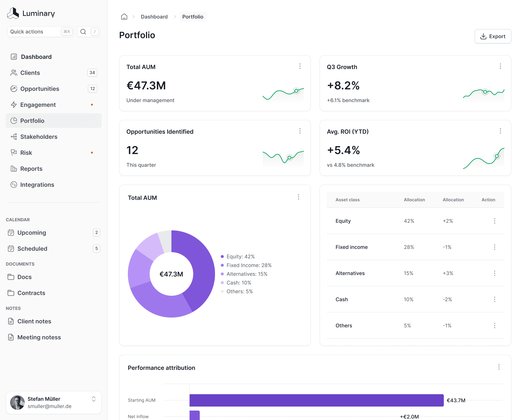Open Risk via its flag icon
Image resolution: width=523 pixels, height=420 pixels.
pos(14,152)
